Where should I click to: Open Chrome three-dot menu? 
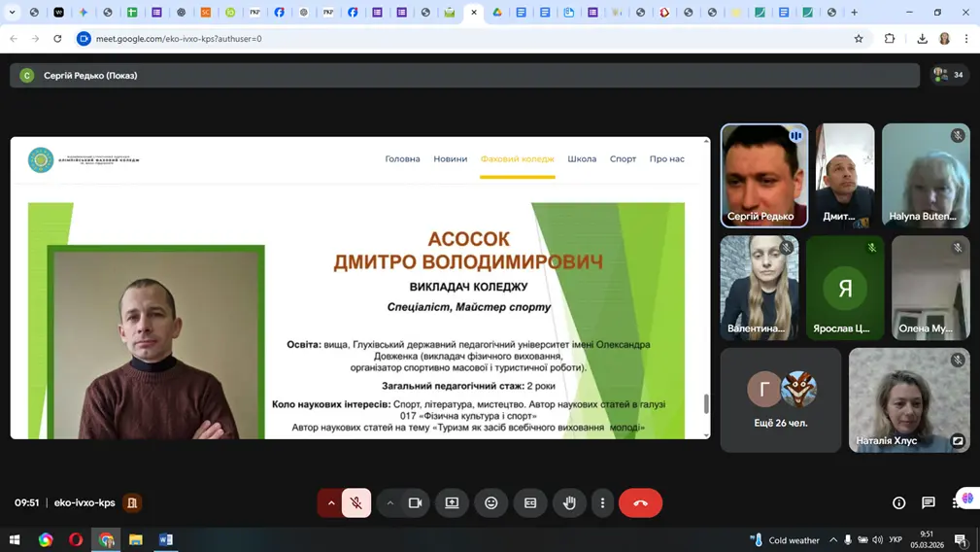coord(966,39)
